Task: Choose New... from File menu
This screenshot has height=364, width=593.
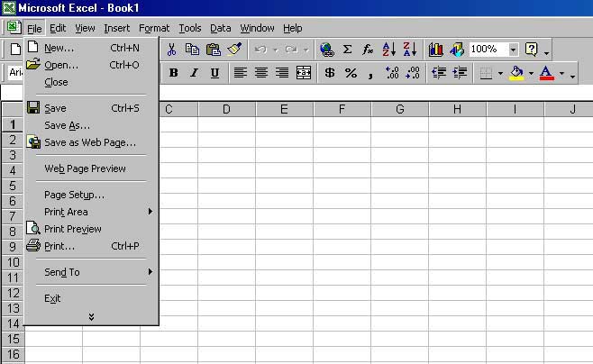Action: [91, 48]
